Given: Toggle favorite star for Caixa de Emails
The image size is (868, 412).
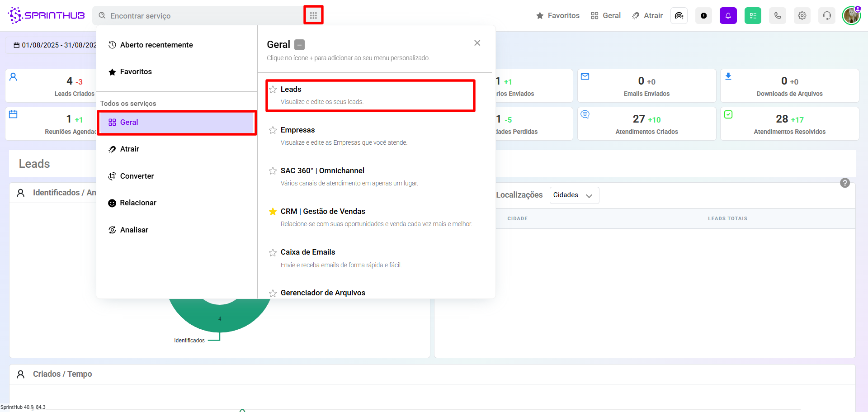Looking at the screenshot, I should click(273, 252).
